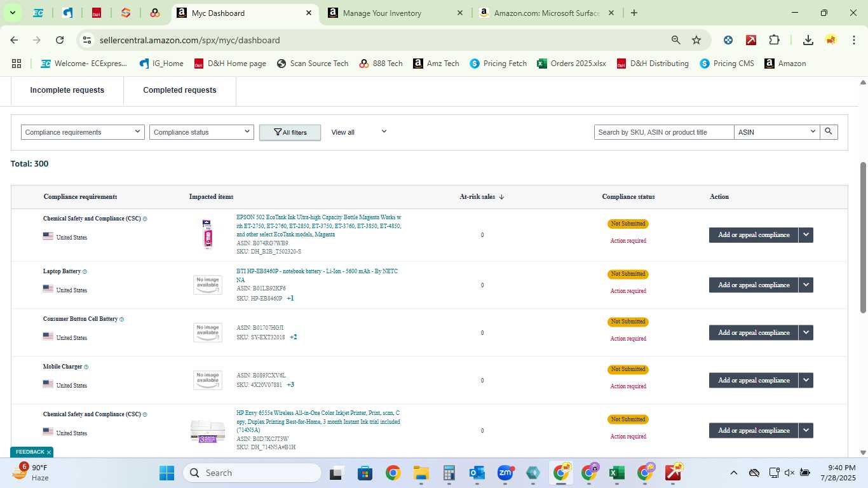Expand action arrow for HP Envy row
This screenshot has height=488, width=868.
(806, 431)
